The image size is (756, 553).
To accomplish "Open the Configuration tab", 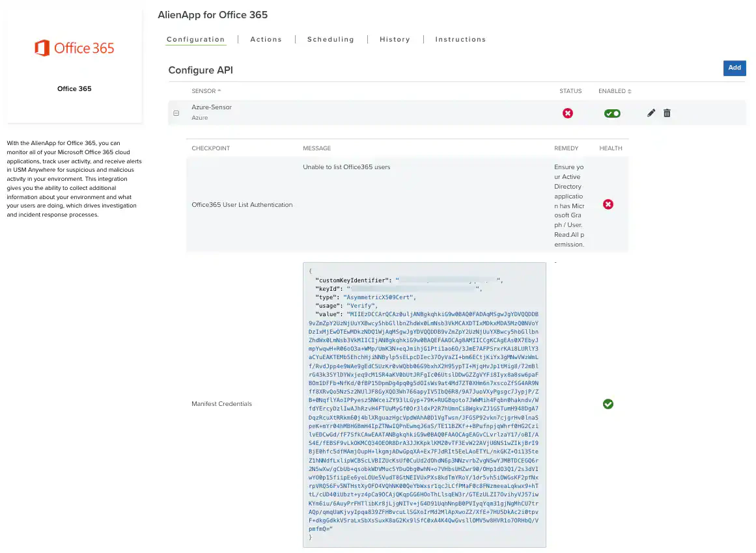I will coord(196,40).
